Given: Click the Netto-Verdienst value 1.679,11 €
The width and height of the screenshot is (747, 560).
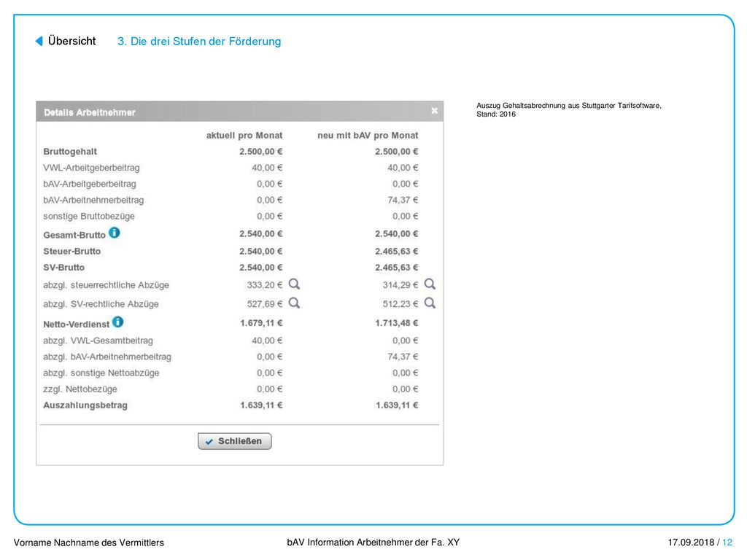Looking at the screenshot, I should 261,323.
